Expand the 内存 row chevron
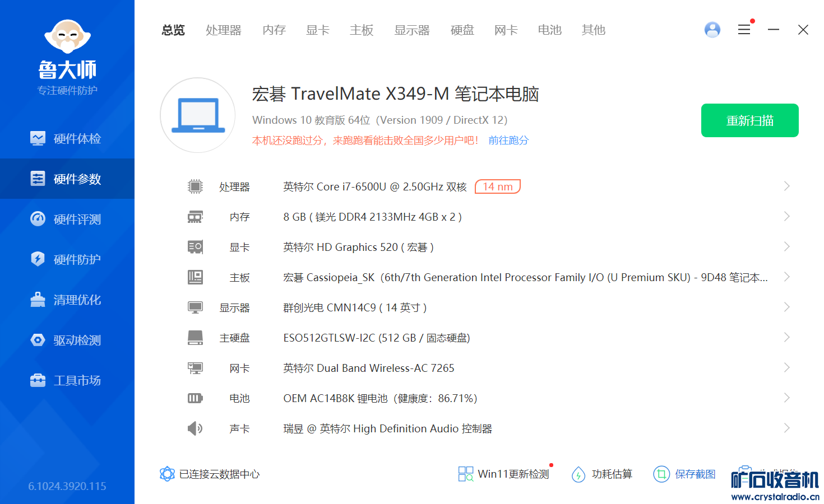Viewport: 824px width, 504px height. point(787,216)
